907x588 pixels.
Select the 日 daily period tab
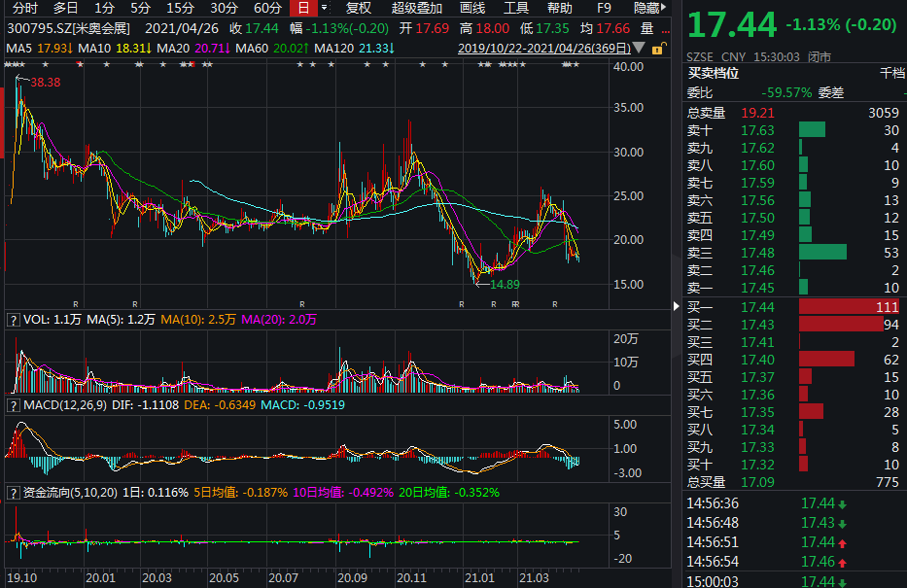coord(303,8)
